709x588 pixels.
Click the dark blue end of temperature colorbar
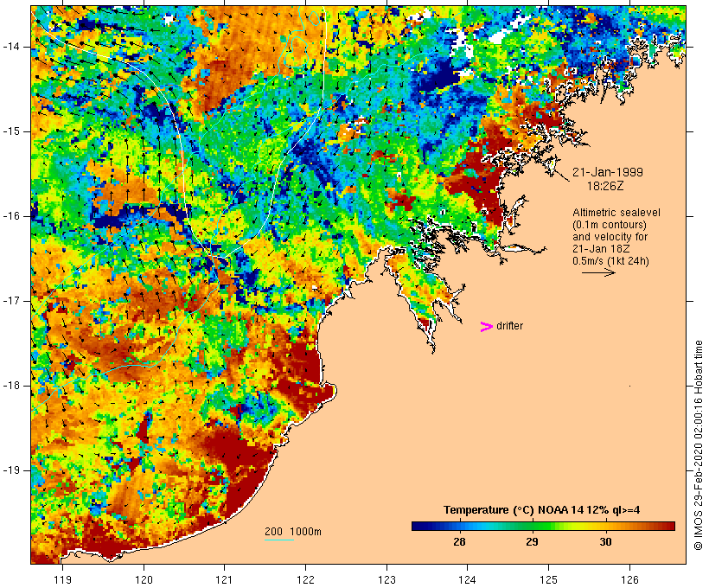[x=418, y=526]
